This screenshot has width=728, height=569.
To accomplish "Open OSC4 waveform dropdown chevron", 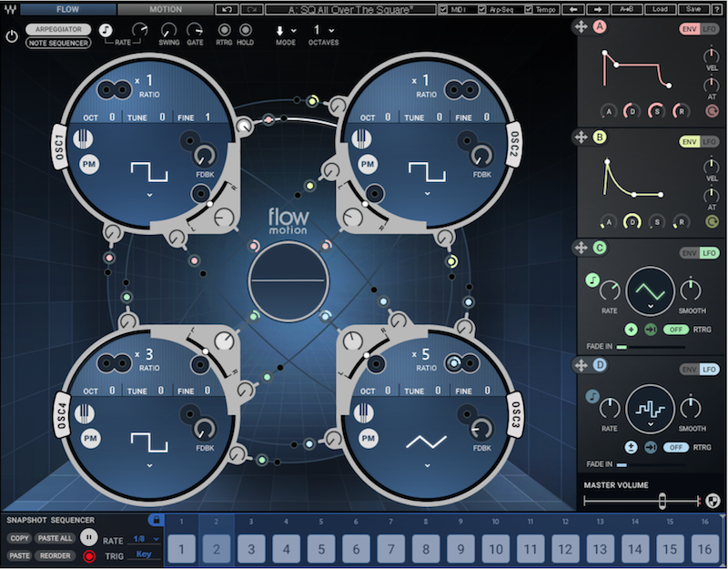I will click(x=149, y=465).
